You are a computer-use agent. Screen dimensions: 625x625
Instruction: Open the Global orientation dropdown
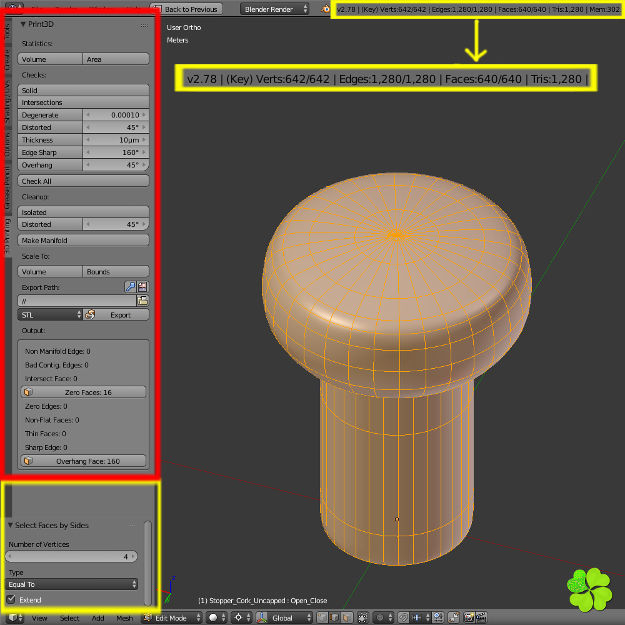click(x=289, y=618)
